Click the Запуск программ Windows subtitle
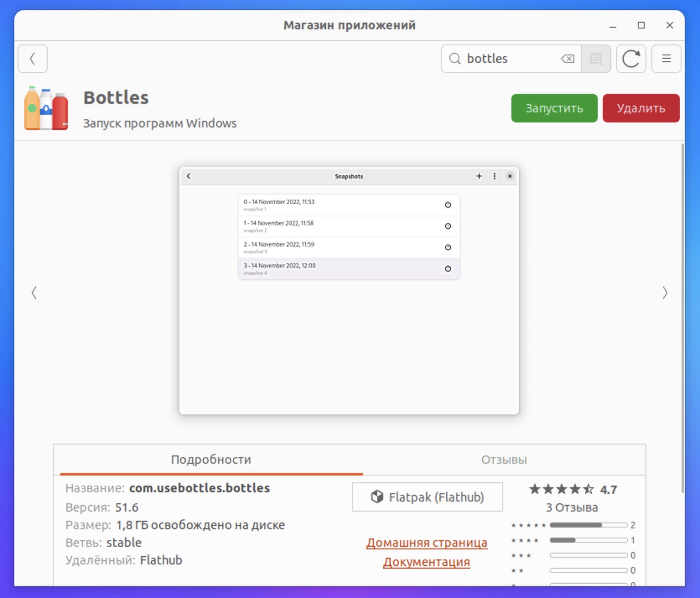This screenshot has width=700, height=598. [160, 123]
